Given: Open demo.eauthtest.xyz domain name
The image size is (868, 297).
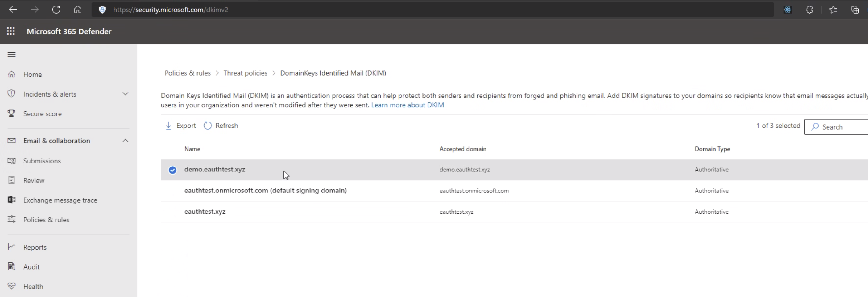Looking at the screenshot, I should pos(215,169).
